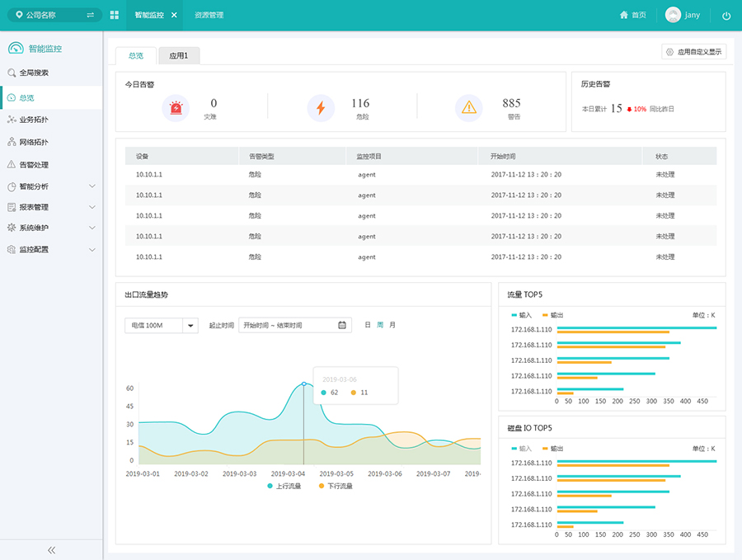The height and width of the screenshot is (560, 742).
Task: Click the 开始时间 ~ 结束时间 field
Action: [287, 325]
